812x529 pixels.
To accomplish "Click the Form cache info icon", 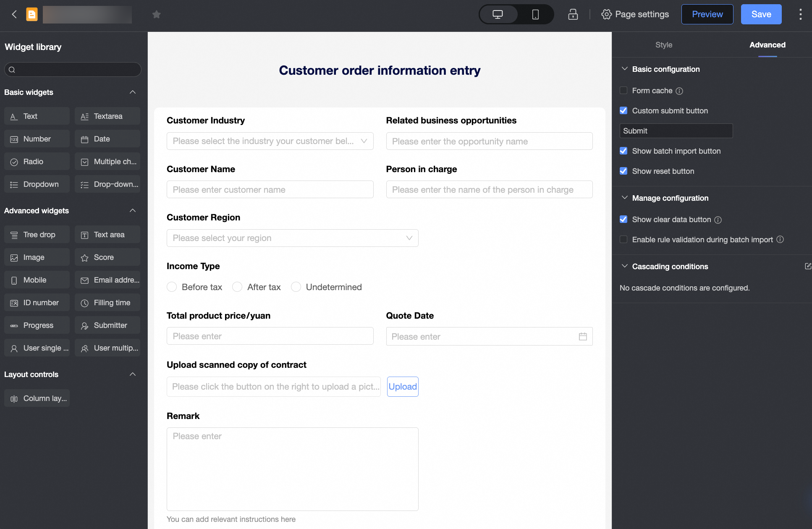I will pyautogui.click(x=679, y=91).
